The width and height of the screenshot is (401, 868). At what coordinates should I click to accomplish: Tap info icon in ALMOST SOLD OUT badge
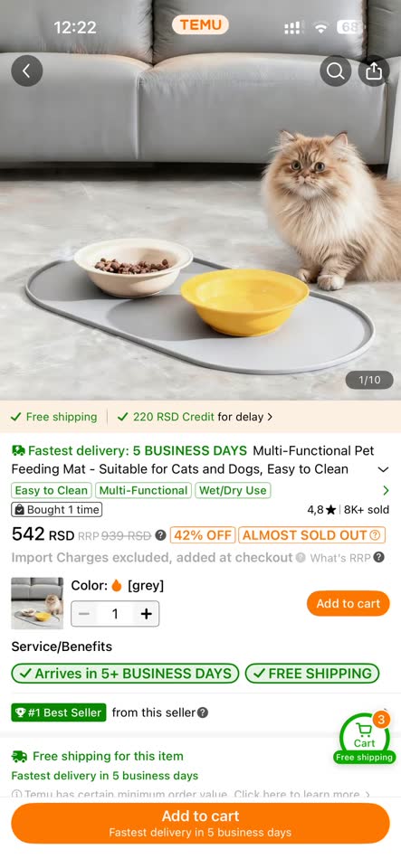click(375, 535)
